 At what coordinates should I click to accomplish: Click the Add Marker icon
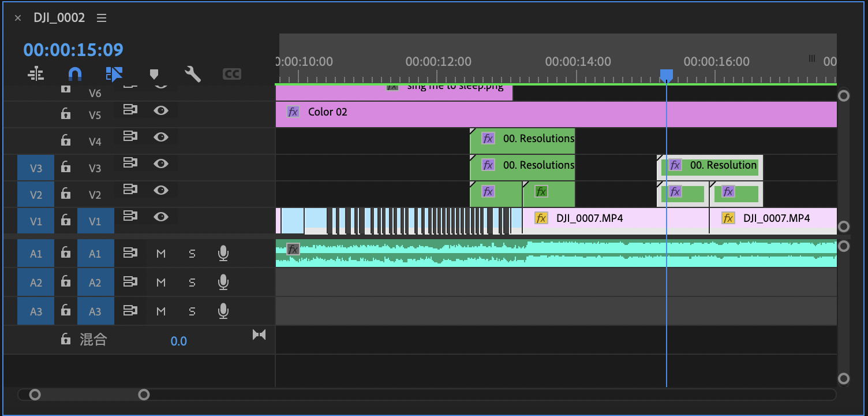coord(154,74)
